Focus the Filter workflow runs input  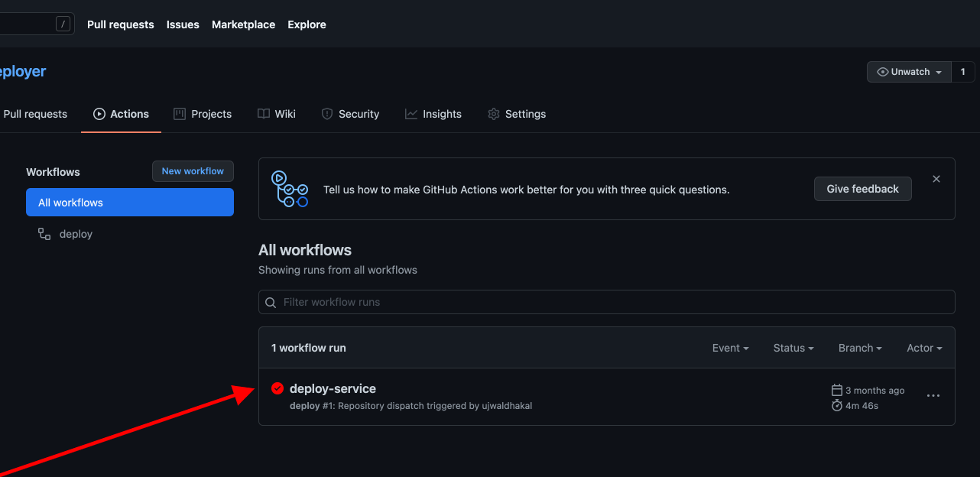(607, 302)
